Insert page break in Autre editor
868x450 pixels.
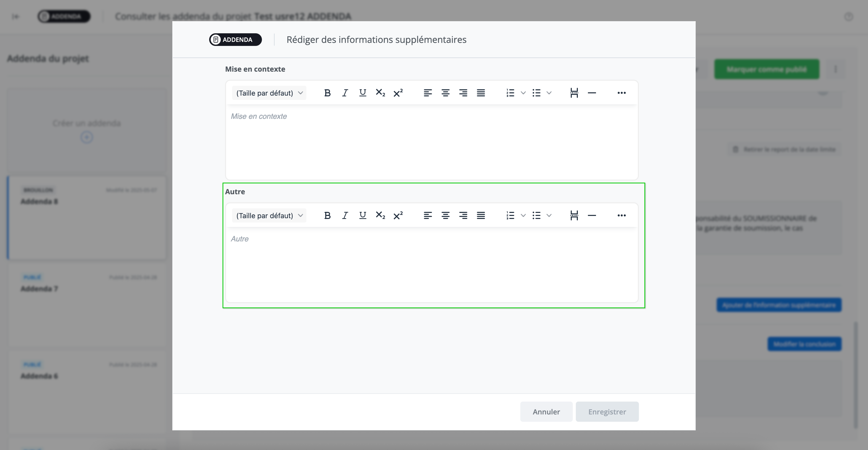(x=574, y=216)
